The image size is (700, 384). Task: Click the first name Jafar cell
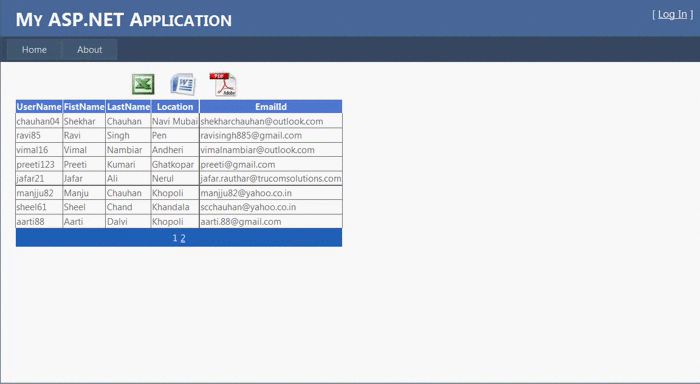pos(84,178)
